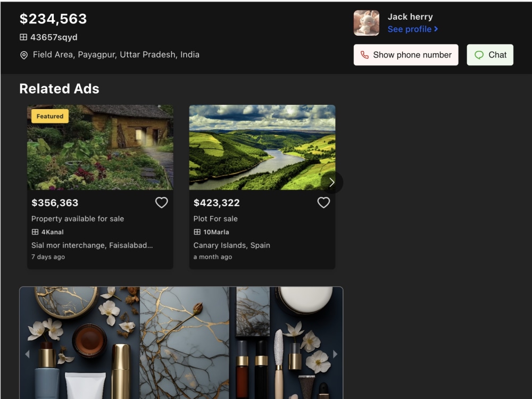Click the $356,363 price
This screenshot has width=532, height=399.
coord(55,203)
